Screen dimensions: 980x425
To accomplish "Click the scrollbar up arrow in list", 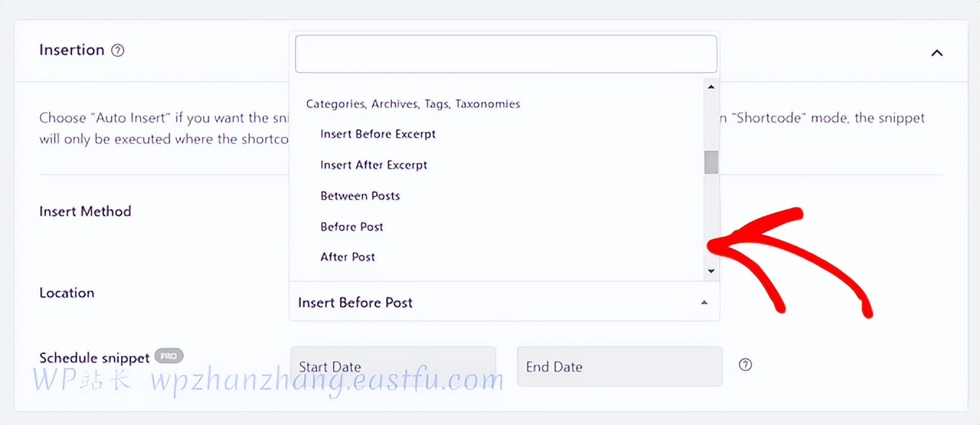I will 711,87.
